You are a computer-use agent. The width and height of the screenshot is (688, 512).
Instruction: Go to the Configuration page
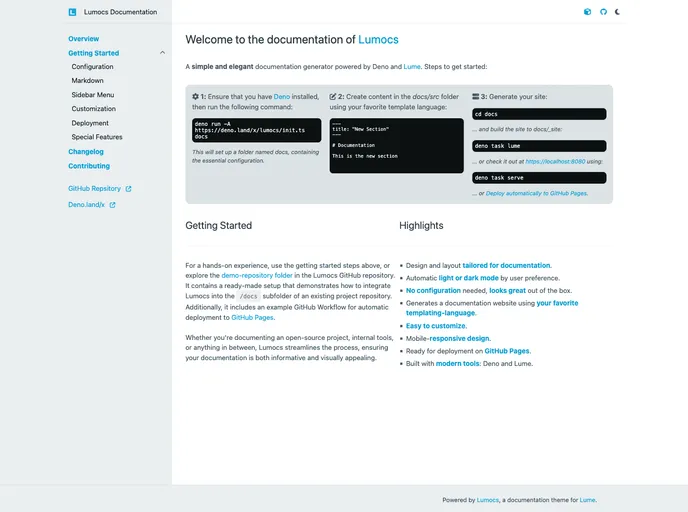[93, 67]
